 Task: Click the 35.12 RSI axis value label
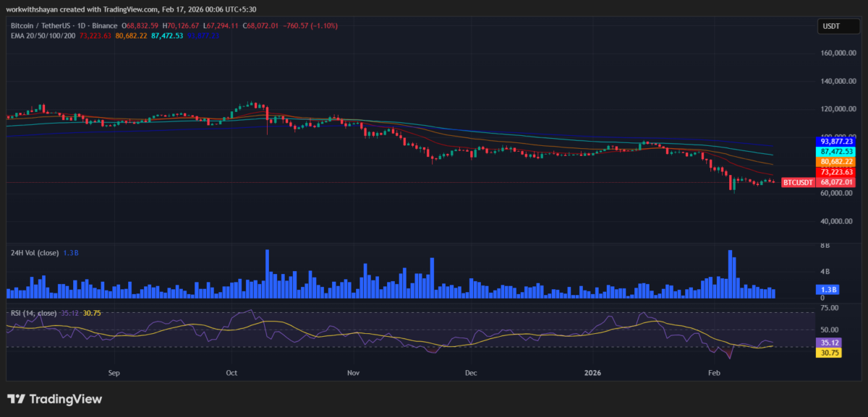pyautogui.click(x=829, y=342)
